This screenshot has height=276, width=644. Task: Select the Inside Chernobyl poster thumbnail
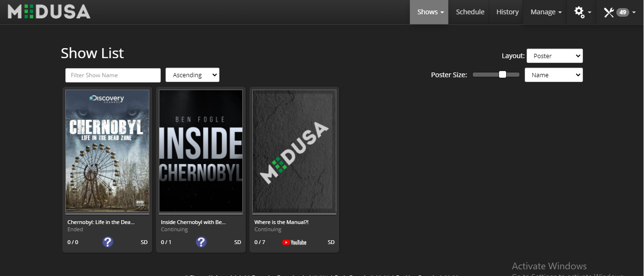tap(201, 151)
